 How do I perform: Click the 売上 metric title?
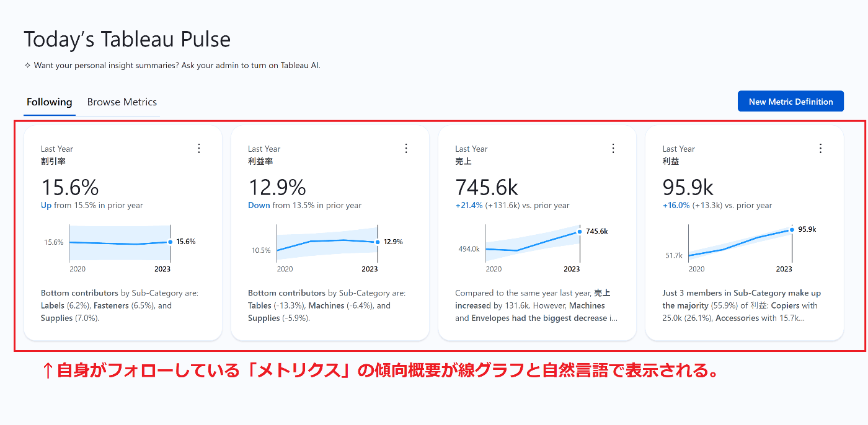coord(463,161)
